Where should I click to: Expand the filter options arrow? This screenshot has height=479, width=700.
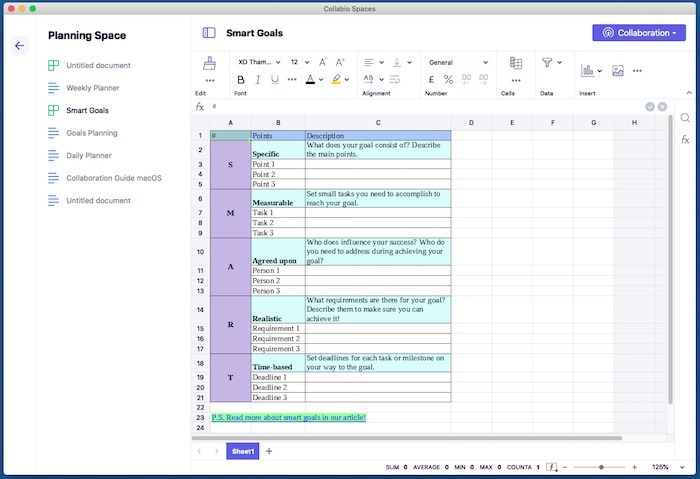pos(559,62)
